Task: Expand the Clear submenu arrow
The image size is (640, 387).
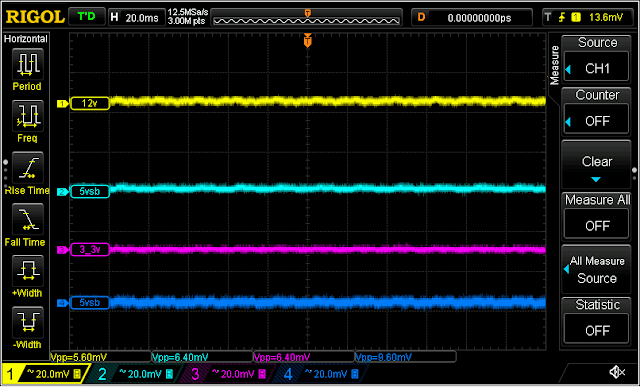Action: [x=596, y=179]
